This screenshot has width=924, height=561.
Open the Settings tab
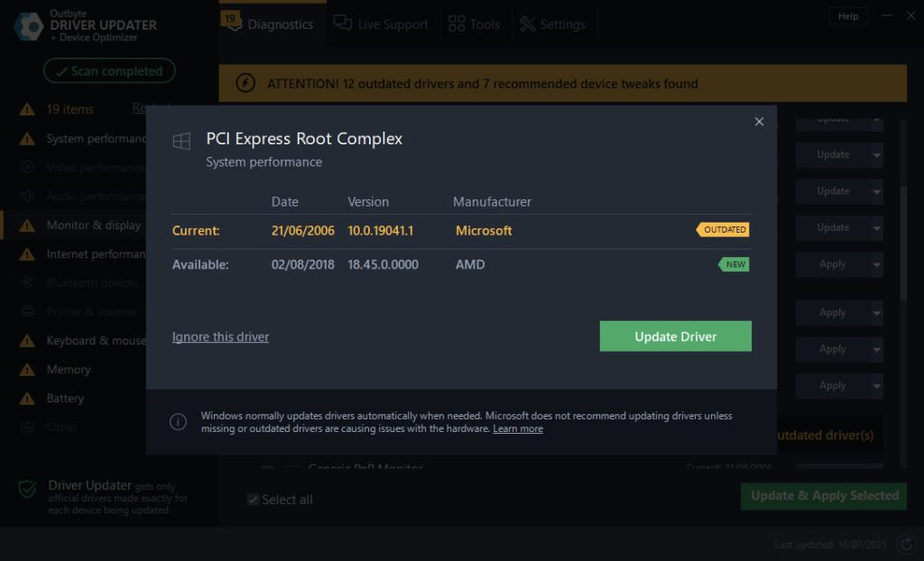pyautogui.click(x=553, y=24)
